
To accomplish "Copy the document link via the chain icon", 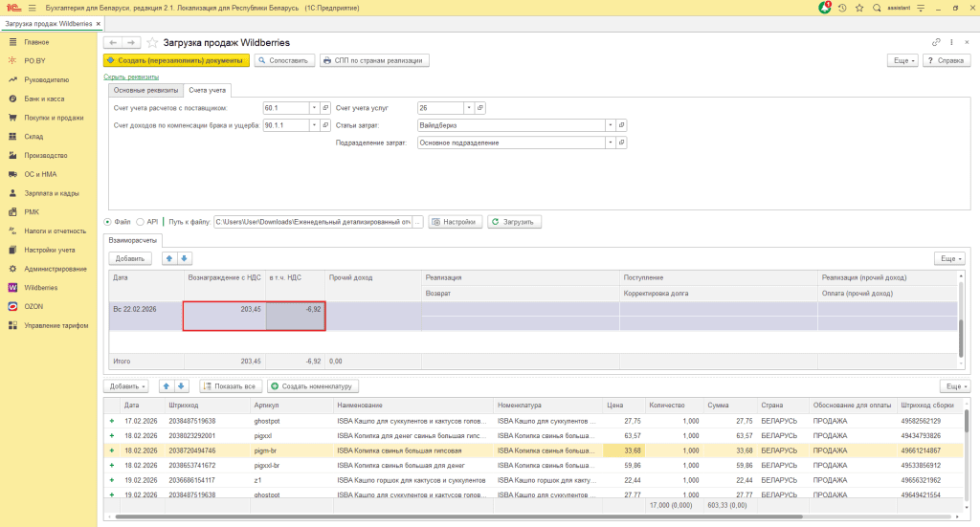I will click(x=936, y=43).
